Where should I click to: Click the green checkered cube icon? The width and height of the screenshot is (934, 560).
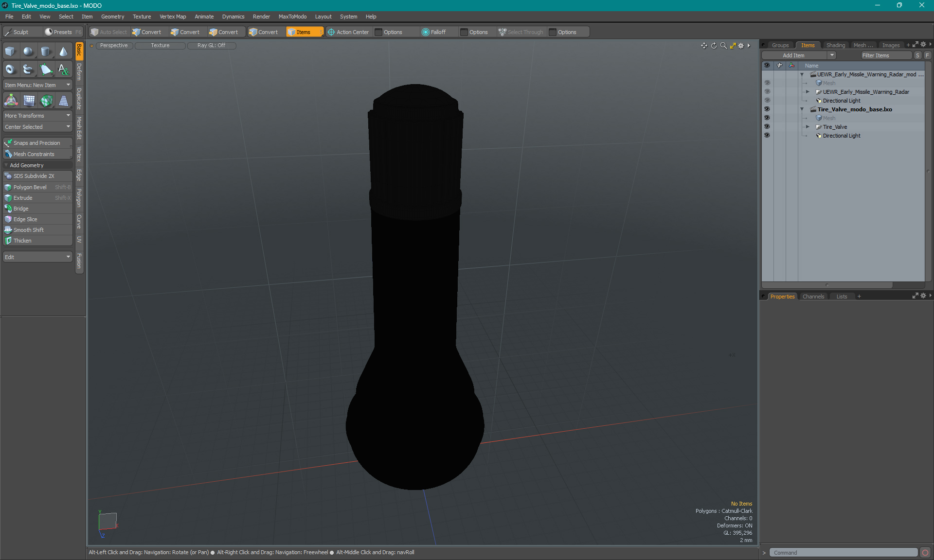tap(46, 101)
